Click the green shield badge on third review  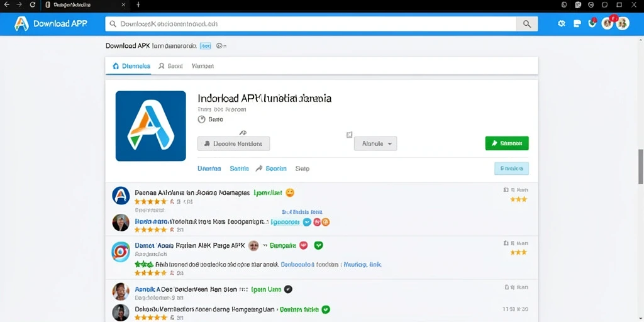(x=318, y=245)
